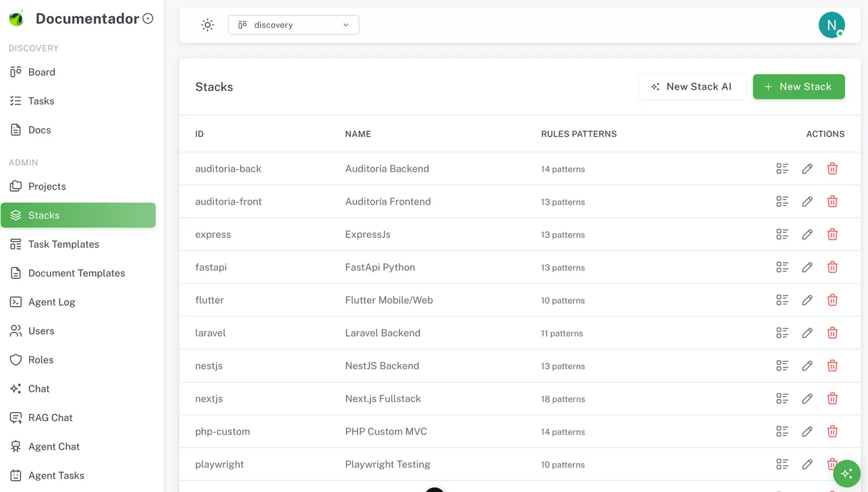Click the New Stack AI button
The width and height of the screenshot is (868, 492).
[x=692, y=87]
